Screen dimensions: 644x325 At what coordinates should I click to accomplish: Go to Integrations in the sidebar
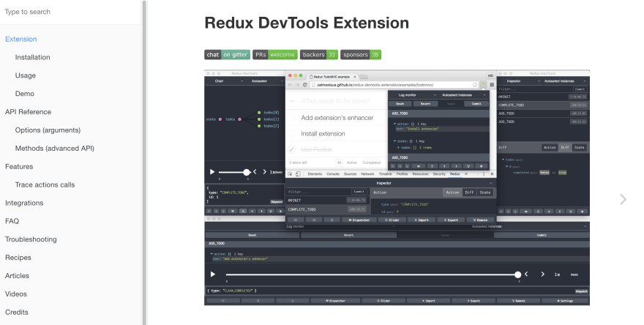pos(24,203)
